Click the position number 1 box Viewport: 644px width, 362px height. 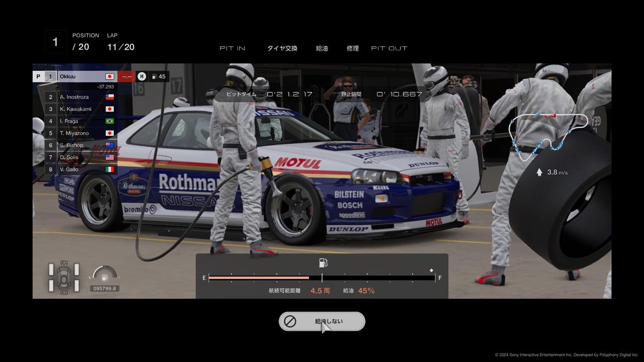(55, 42)
